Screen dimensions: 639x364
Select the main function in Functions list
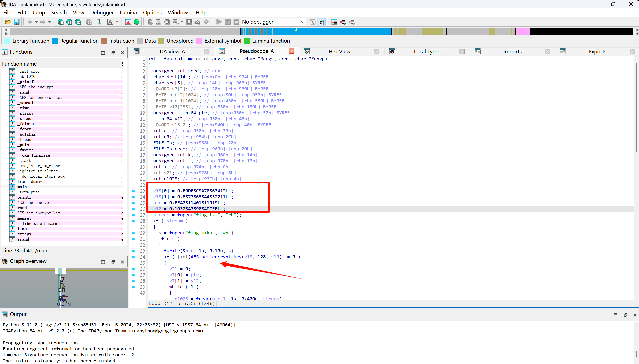pos(22,187)
